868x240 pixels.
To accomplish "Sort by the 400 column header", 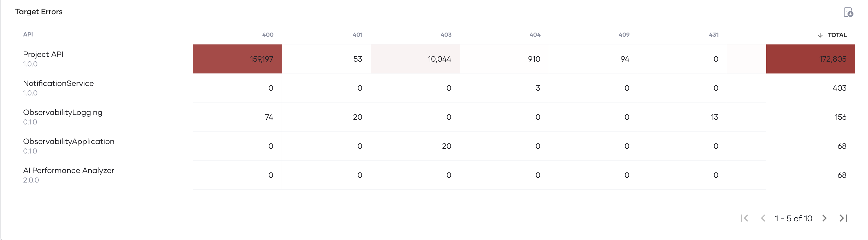I will pos(268,35).
